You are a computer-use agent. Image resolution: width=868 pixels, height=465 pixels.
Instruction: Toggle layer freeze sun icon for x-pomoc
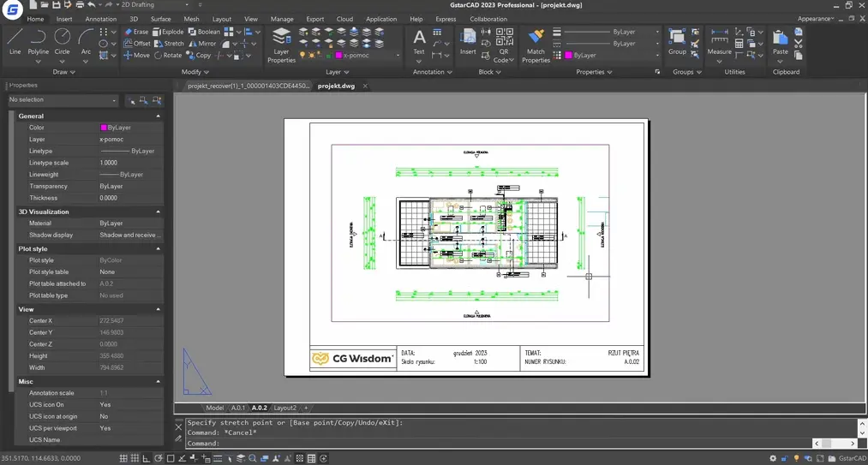pos(312,56)
